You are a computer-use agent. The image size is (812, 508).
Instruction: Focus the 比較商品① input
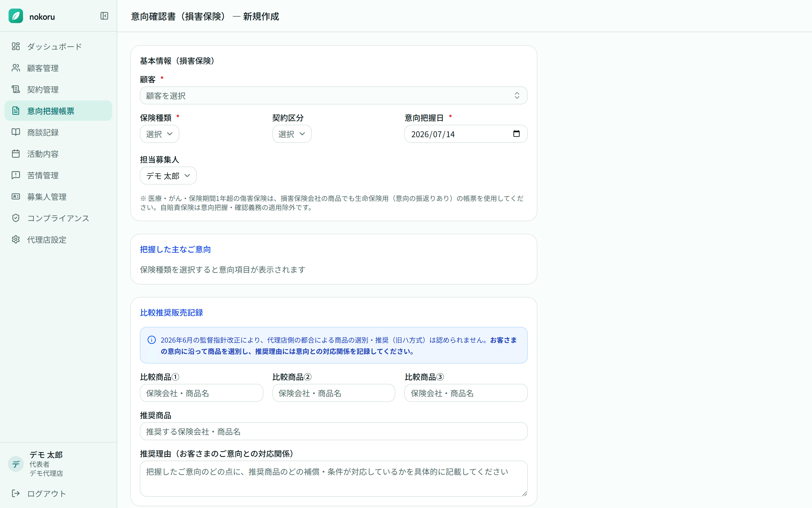click(x=201, y=393)
